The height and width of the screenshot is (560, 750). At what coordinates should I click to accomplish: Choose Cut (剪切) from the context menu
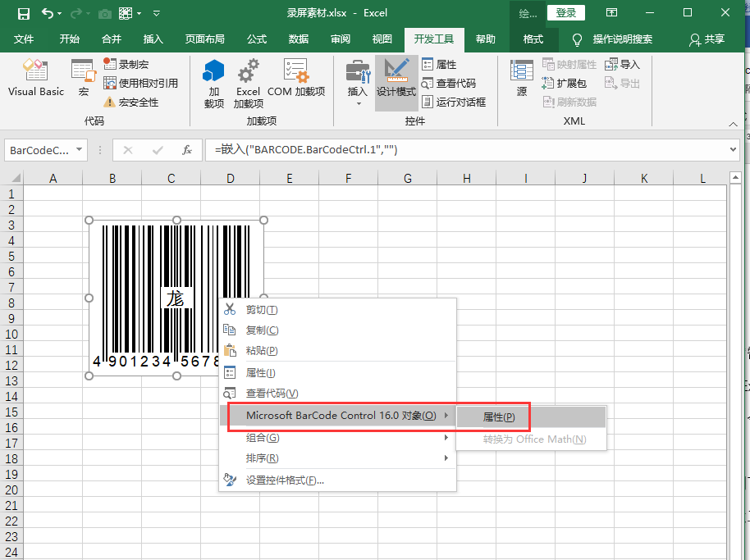pos(337,310)
